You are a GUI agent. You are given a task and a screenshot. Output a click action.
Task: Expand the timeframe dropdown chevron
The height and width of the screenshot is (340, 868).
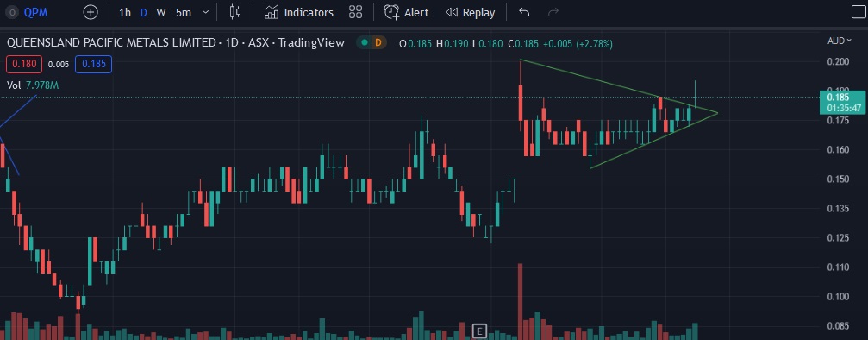click(x=206, y=12)
